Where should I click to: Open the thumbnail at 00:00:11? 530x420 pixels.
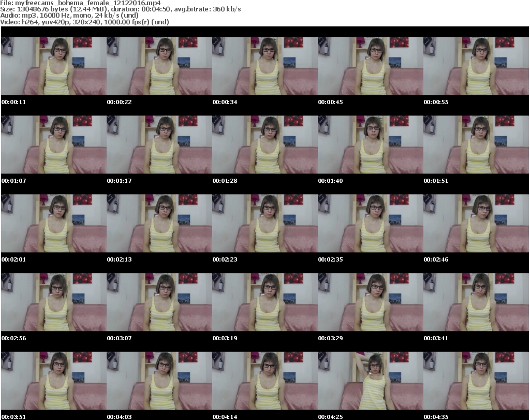[x=54, y=66]
